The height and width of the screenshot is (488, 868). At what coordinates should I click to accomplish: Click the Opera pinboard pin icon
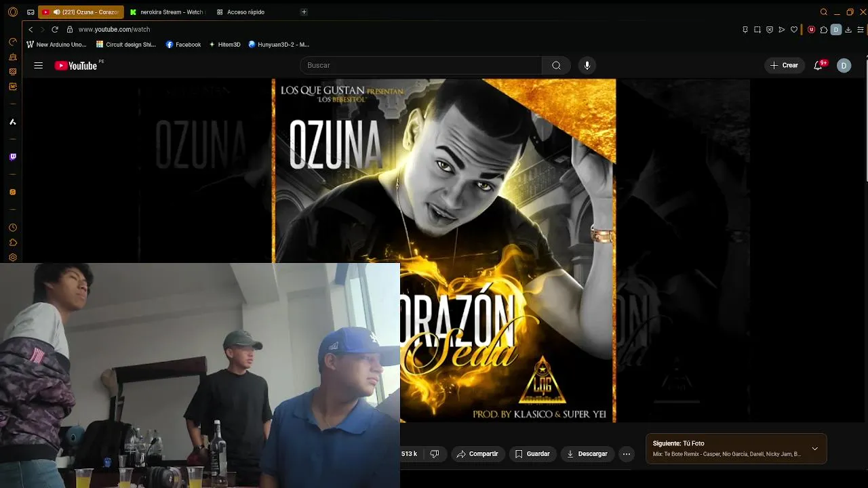tap(745, 30)
